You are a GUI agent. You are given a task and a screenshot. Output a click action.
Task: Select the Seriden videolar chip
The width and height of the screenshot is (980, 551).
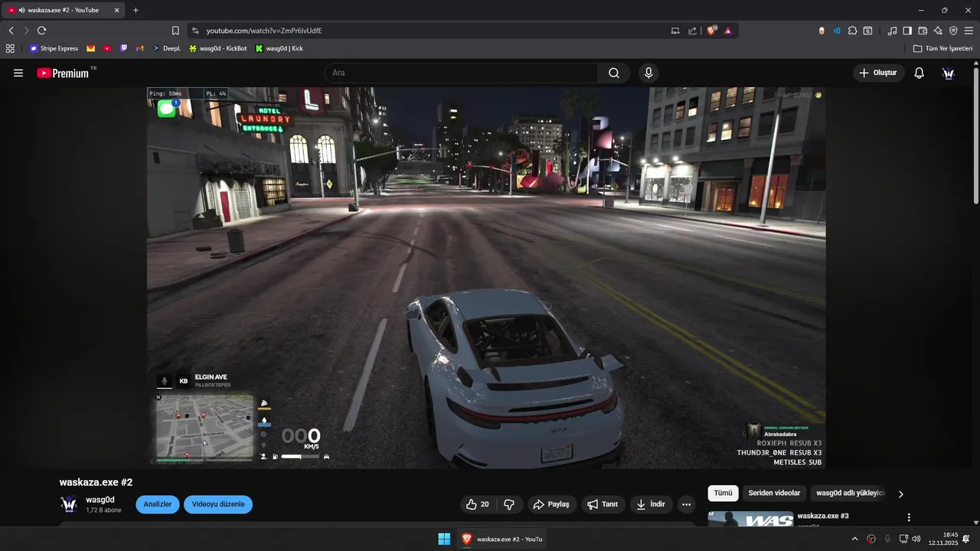pyautogui.click(x=774, y=494)
